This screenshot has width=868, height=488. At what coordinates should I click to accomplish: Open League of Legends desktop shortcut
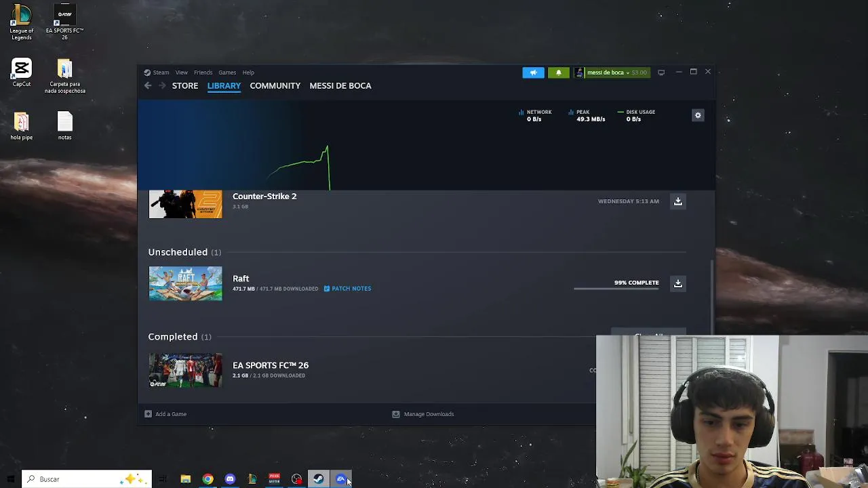21,22
